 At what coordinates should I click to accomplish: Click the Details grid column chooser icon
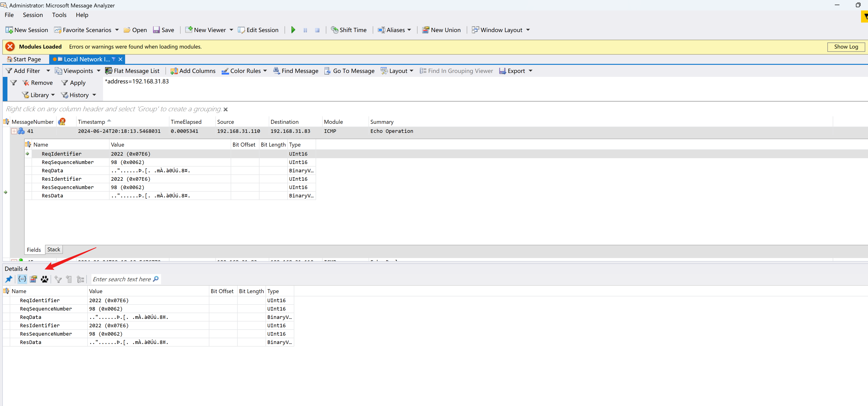[x=6, y=291]
